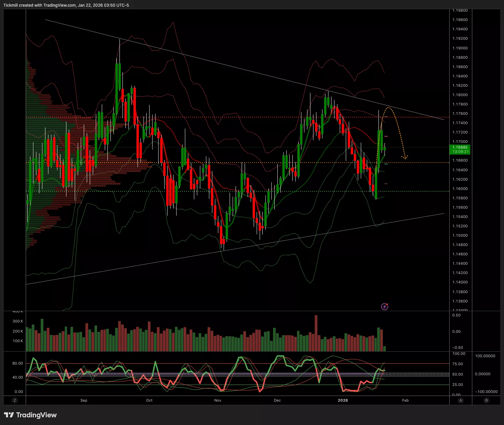The image size is (504, 425).
Task: Click the Feb label on time axis
Action: (405, 400)
